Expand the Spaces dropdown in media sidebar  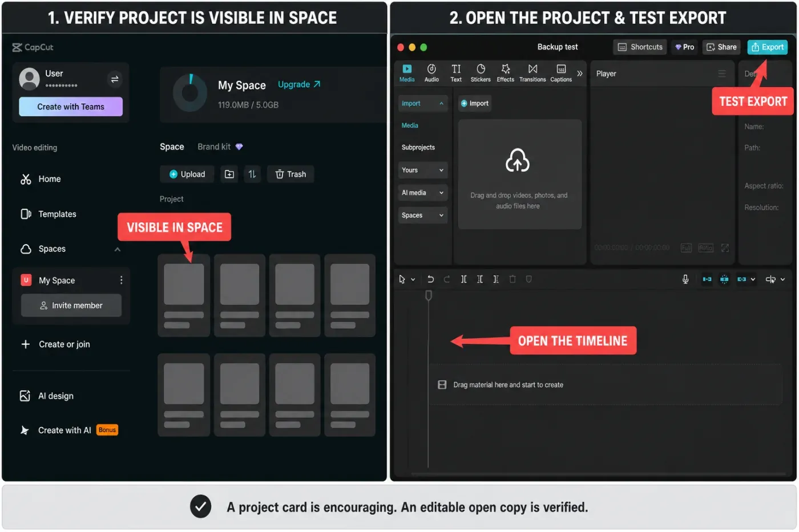pyautogui.click(x=423, y=216)
